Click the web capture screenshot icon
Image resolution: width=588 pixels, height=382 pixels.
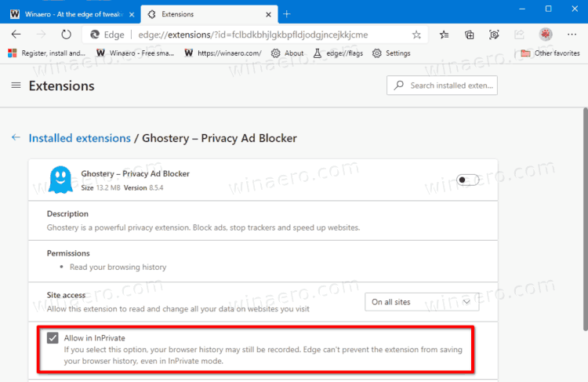(x=494, y=35)
